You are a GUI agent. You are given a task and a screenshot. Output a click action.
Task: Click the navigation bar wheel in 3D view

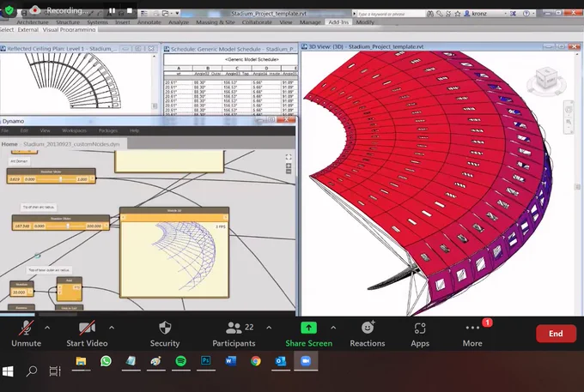(569, 110)
